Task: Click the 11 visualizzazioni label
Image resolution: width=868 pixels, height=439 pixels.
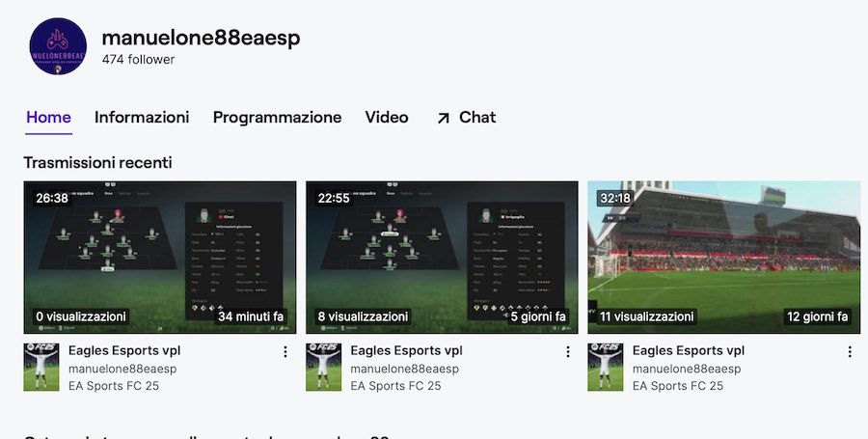Action: pos(646,316)
